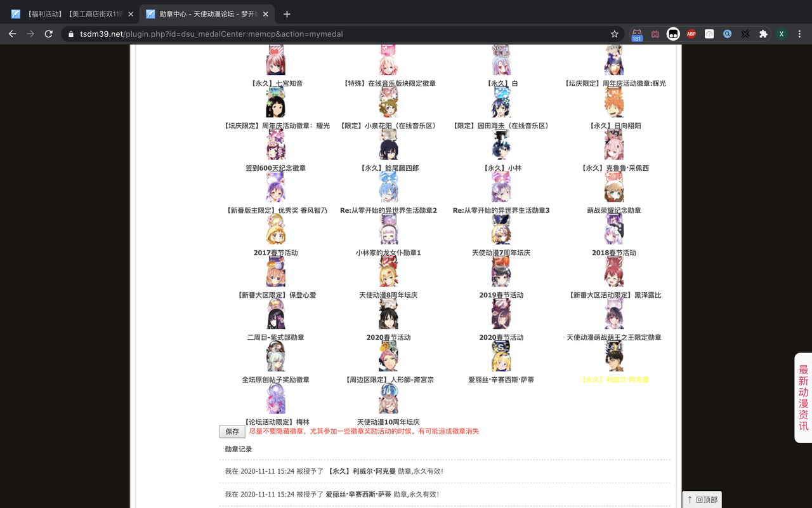Click the 人形師-斎宮宗 medal image

pos(388,357)
